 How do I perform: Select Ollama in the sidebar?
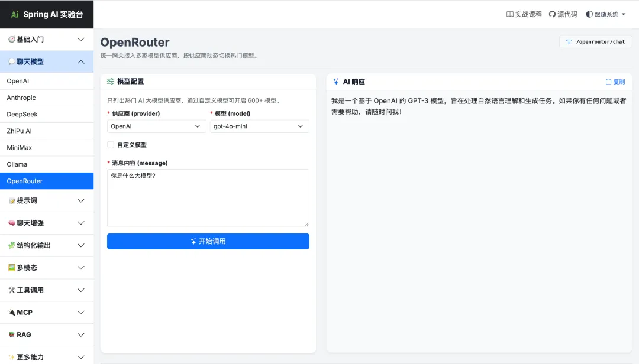[47, 164]
